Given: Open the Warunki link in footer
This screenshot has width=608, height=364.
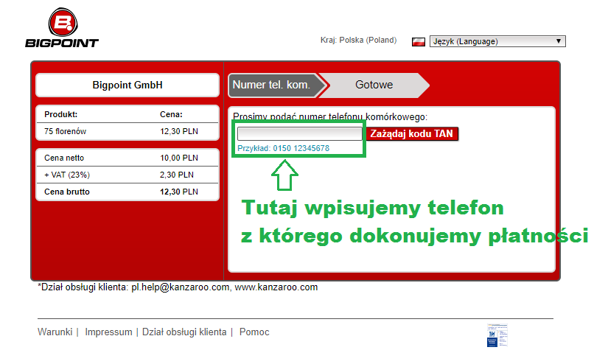Looking at the screenshot, I should (x=55, y=332).
